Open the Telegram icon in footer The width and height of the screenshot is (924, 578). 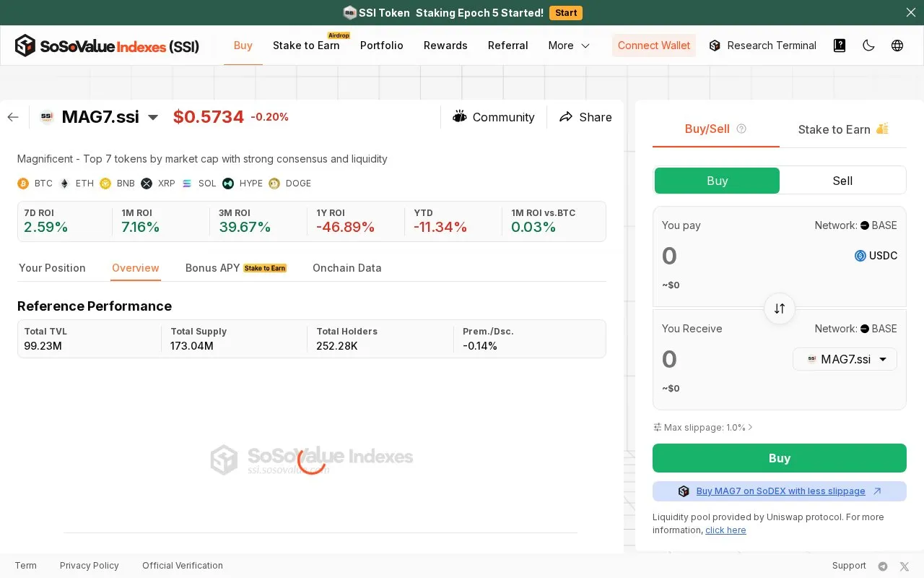tap(883, 566)
